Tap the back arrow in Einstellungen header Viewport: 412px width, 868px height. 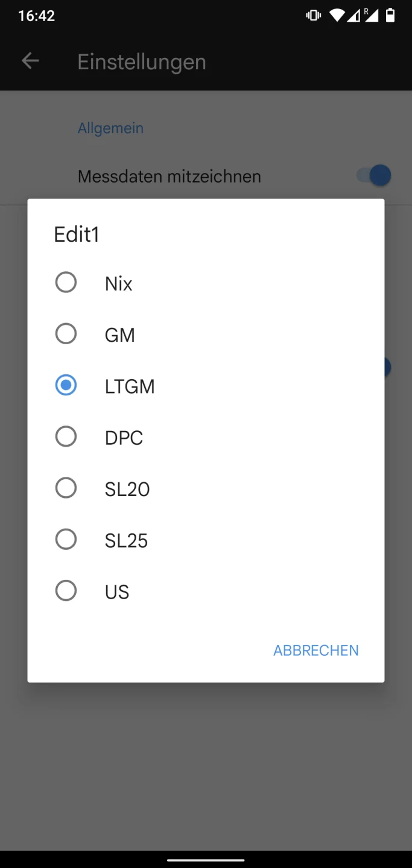30,61
